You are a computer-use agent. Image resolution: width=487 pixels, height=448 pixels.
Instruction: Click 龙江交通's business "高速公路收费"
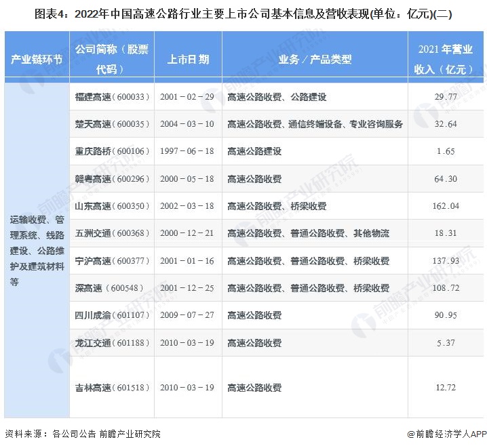[254, 344]
